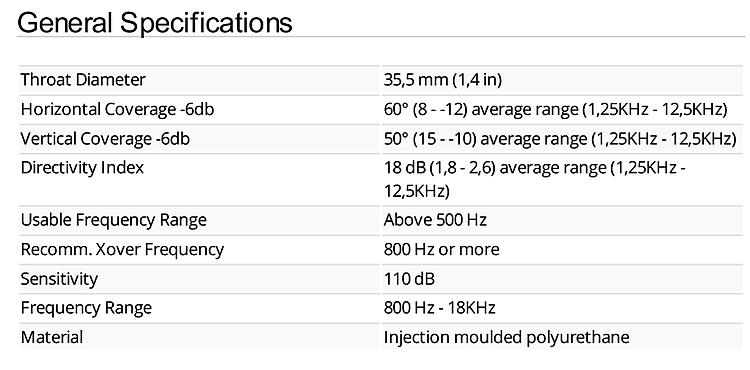Click the 50° vertical coverage value
750x370 pixels.
coord(560,139)
